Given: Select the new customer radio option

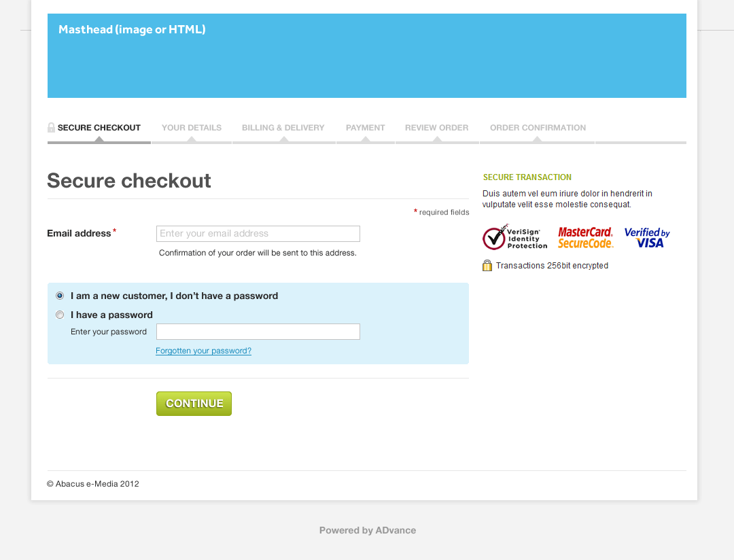Looking at the screenshot, I should pos(60,296).
